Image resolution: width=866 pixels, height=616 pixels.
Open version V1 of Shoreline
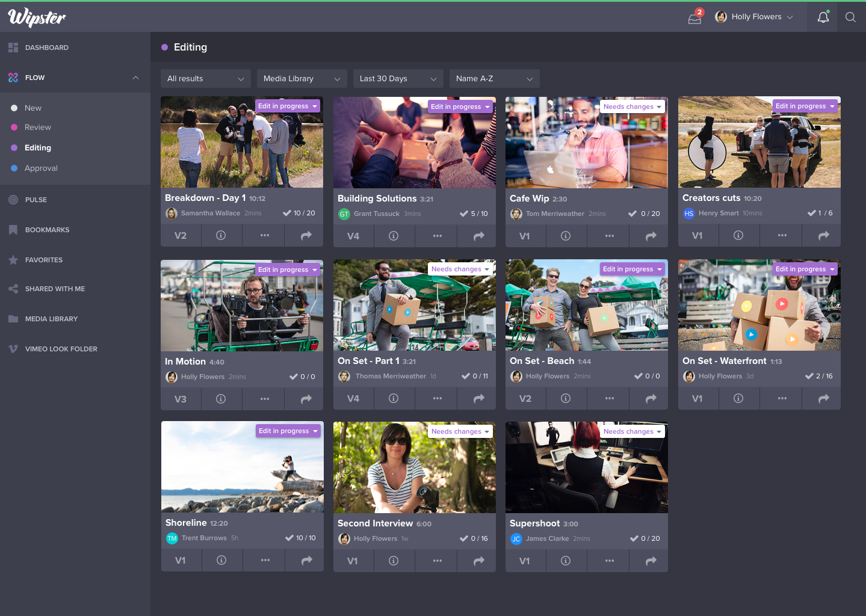coord(181,560)
